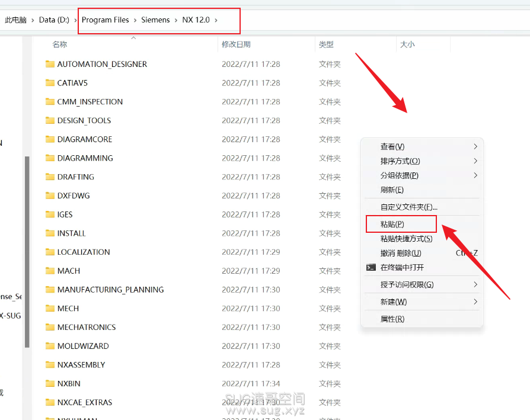Image resolution: width=530 pixels, height=420 pixels.
Task: Select the MOLDWIZARD folder icon
Action: (50, 346)
